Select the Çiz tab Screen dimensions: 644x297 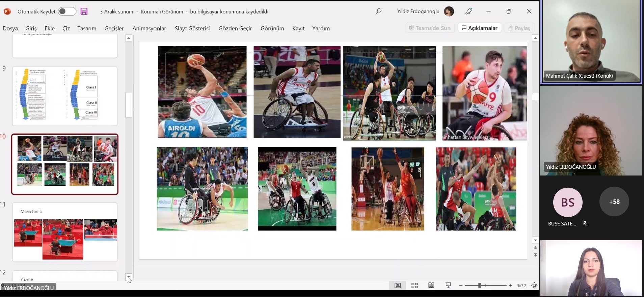click(66, 28)
